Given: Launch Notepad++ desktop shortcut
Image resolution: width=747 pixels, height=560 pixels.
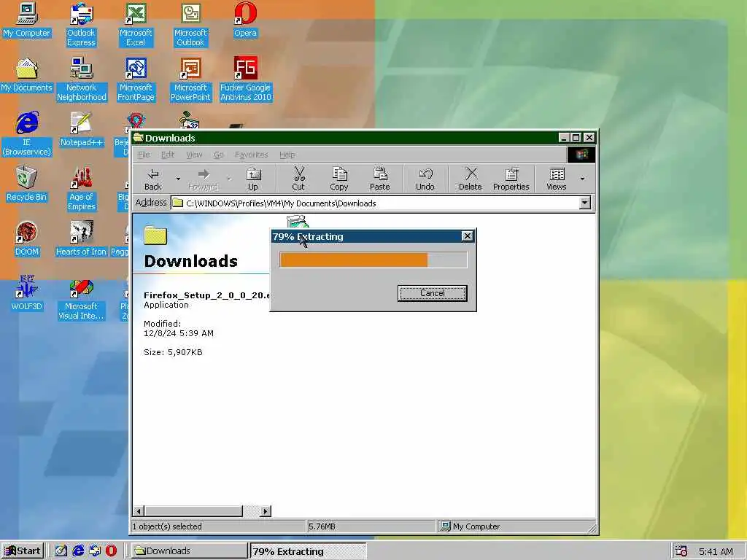Looking at the screenshot, I should point(82,130).
